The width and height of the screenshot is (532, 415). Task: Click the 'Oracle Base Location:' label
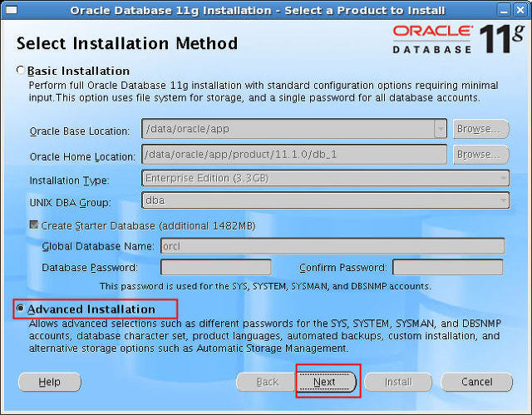pyautogui.click(x=80, y=131)
